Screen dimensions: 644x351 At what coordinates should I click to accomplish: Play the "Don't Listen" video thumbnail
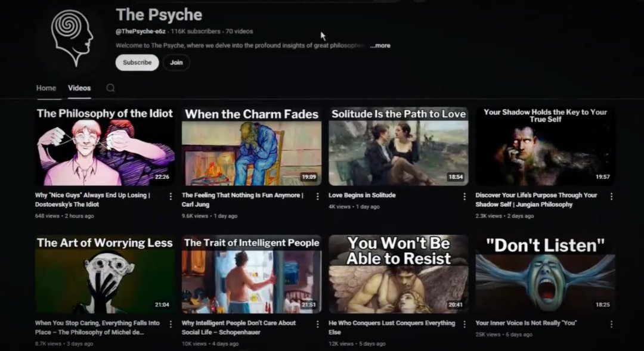point(545,274)
